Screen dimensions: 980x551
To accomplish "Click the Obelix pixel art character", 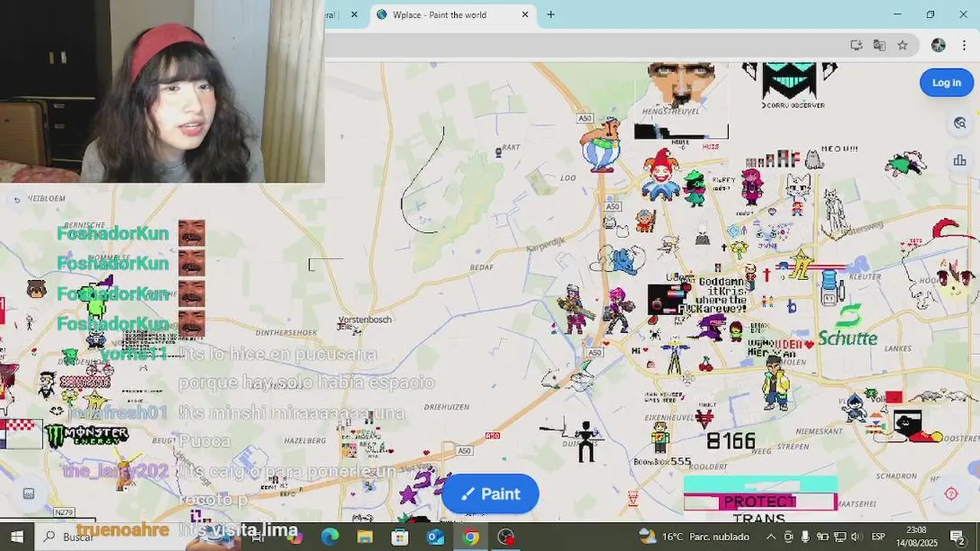I will pos(602,145).
